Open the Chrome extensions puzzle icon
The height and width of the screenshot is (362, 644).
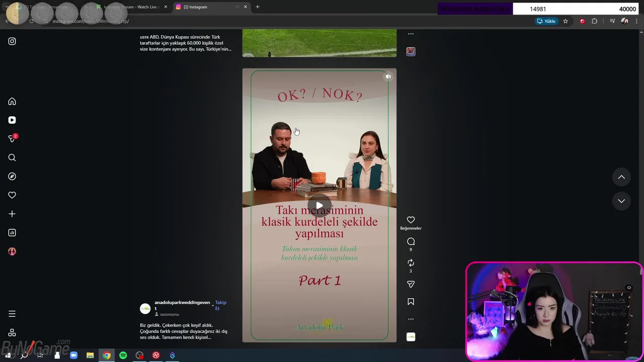pos(594,21)
